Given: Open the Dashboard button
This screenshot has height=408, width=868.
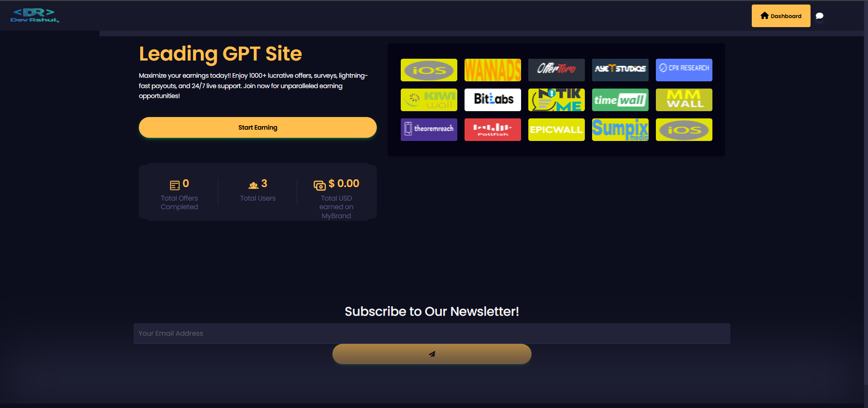Looking at the screenshot, I should point(781,16).
